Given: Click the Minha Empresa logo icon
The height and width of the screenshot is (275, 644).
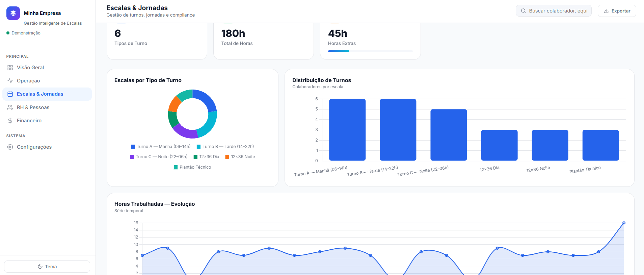Looking at the screenshot, I should 13,13.
